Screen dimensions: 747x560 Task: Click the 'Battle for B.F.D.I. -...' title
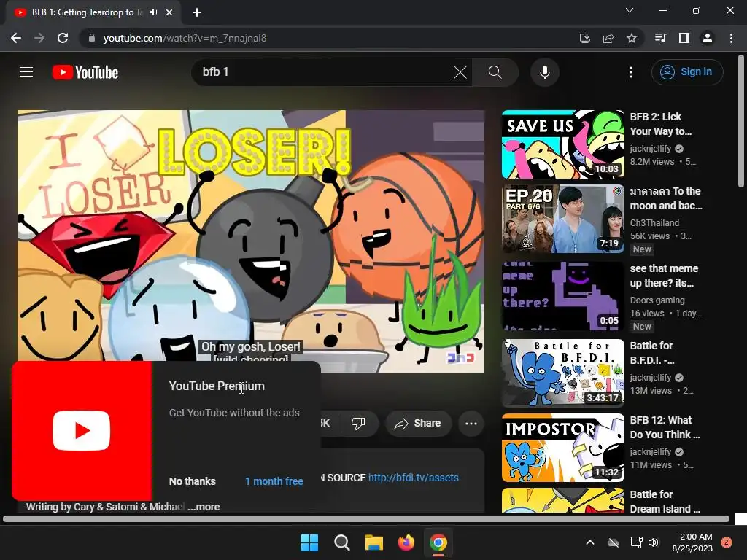click(x=652, y=353)
